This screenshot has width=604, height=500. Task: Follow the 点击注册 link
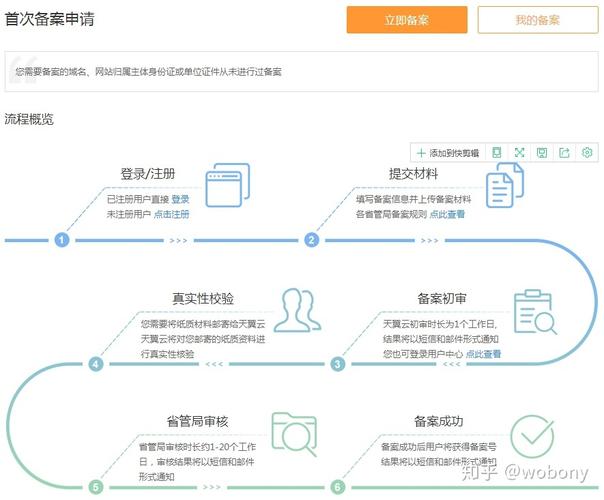coord(171,214)
